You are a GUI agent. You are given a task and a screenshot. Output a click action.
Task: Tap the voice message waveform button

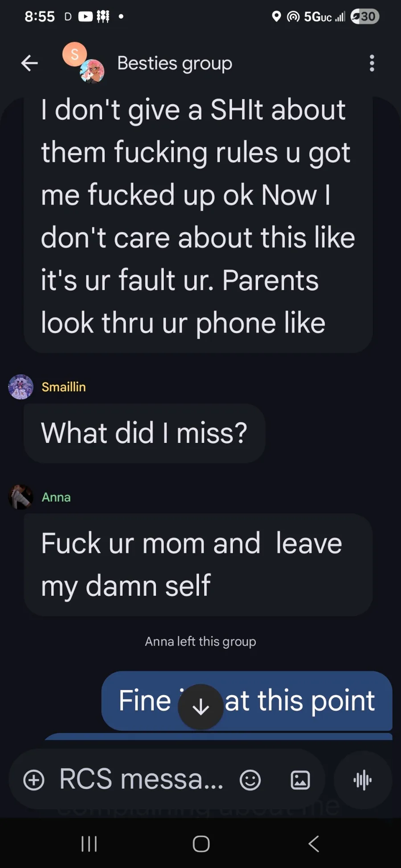[x=363, y=780]
